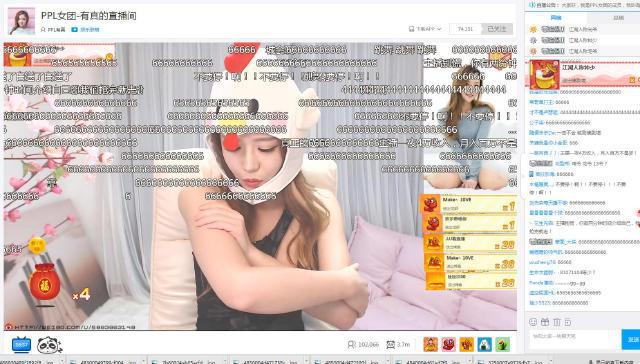Click the blue TV icon below the video
This screenshot has height=364, width=640.
coord(21,345)
